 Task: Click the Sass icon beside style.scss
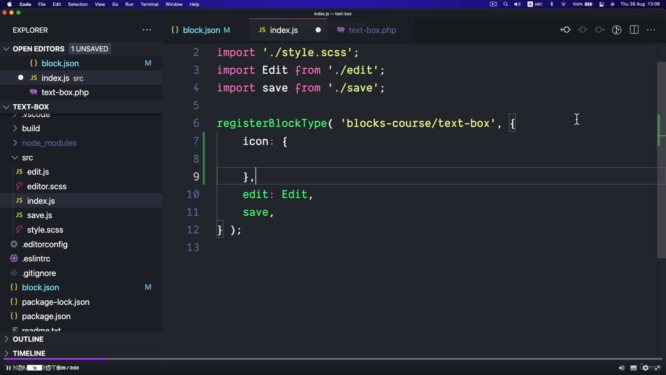pos(19,230)
